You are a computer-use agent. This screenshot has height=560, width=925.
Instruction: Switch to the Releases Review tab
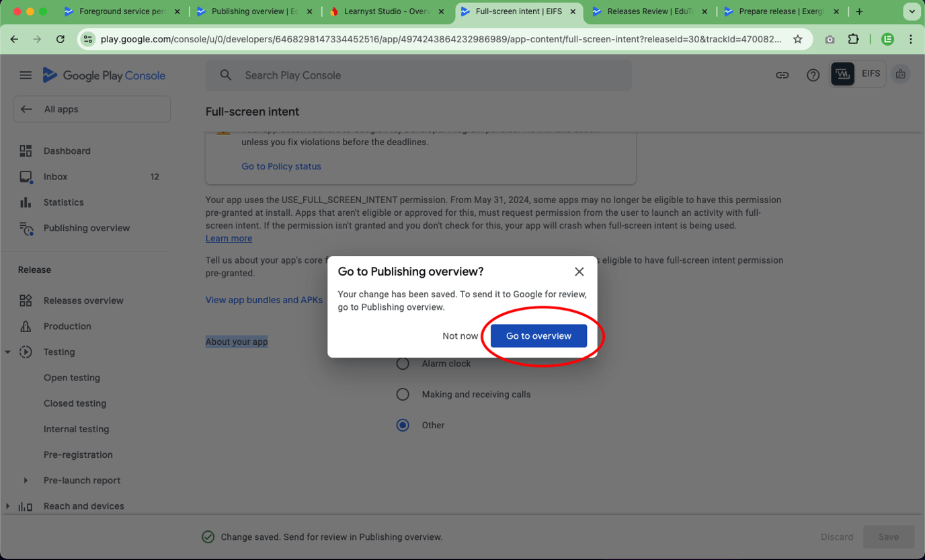pos(651,11)
